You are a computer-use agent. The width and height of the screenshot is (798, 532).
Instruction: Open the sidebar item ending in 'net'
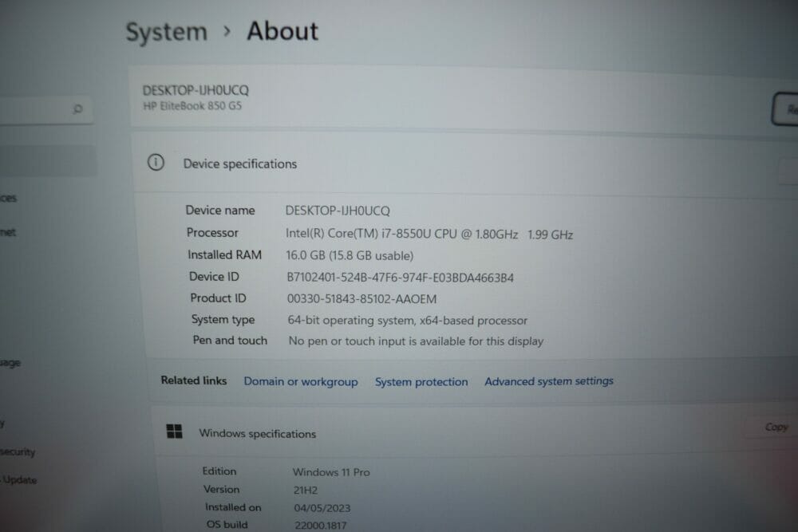click(x=8, y=232)
